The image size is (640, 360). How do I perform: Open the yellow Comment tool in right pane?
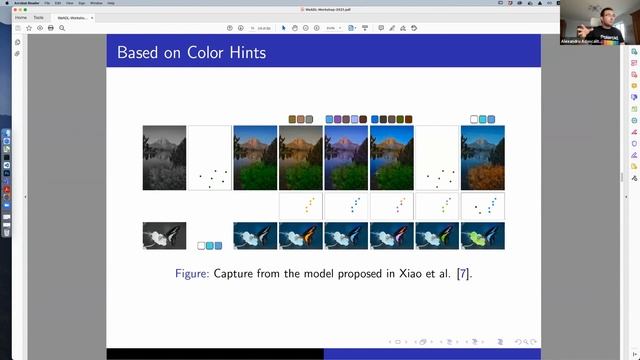coord(634,86)
